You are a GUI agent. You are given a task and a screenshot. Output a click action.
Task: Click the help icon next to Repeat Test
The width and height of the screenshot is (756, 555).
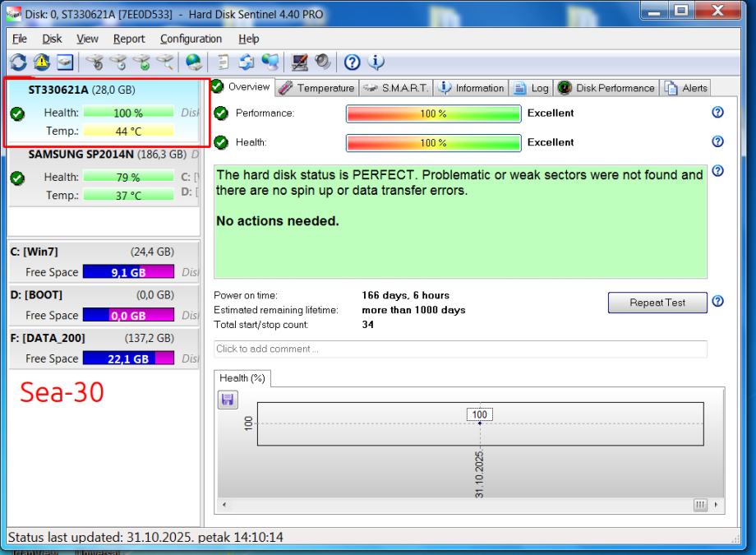[717, 301]
